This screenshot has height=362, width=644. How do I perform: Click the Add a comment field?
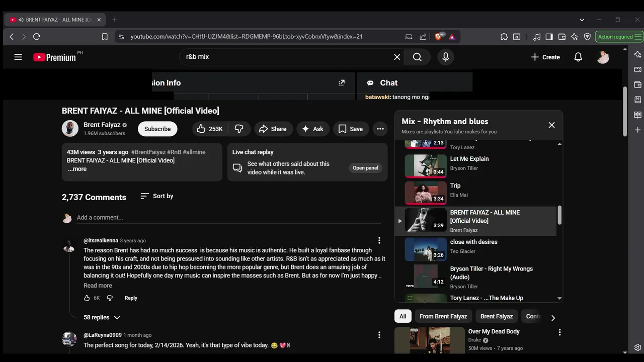229,218
